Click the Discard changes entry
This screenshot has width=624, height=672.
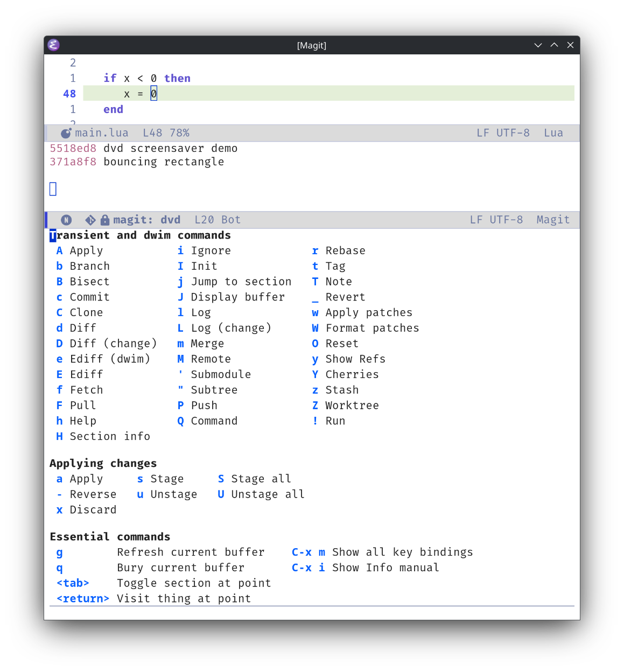tap(86, 510)
